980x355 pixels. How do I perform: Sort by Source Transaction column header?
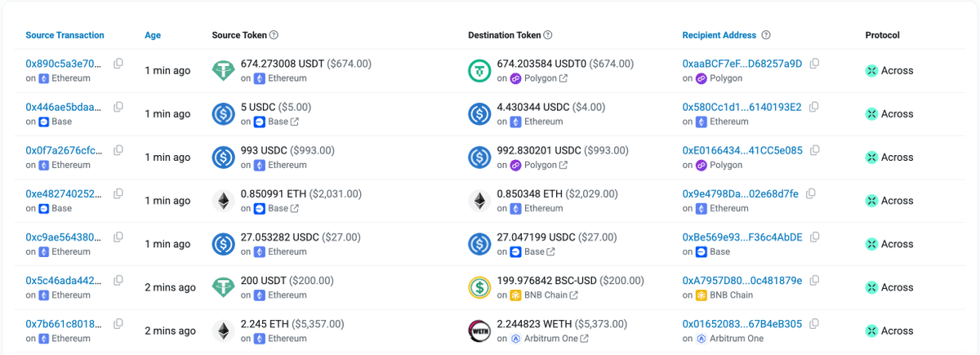point(65,35)
